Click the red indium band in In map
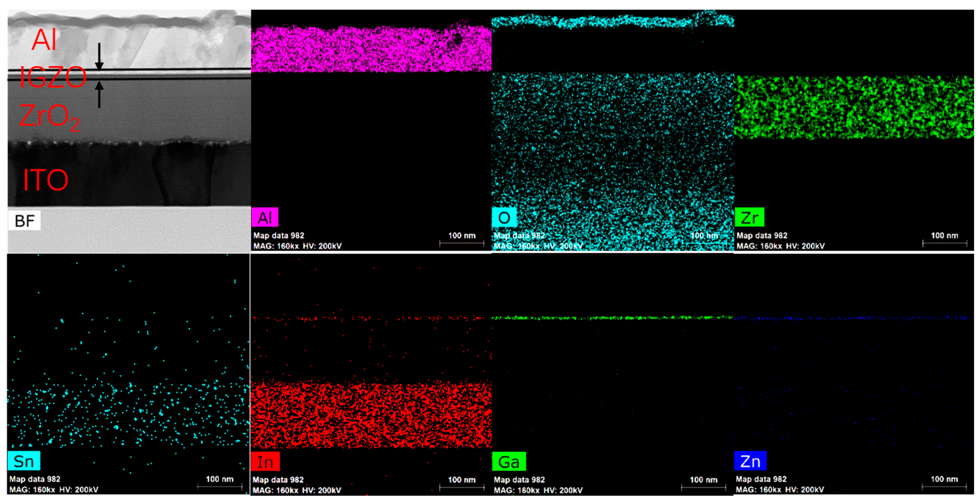This screenshot has width=980, height=503. (371, 415)
